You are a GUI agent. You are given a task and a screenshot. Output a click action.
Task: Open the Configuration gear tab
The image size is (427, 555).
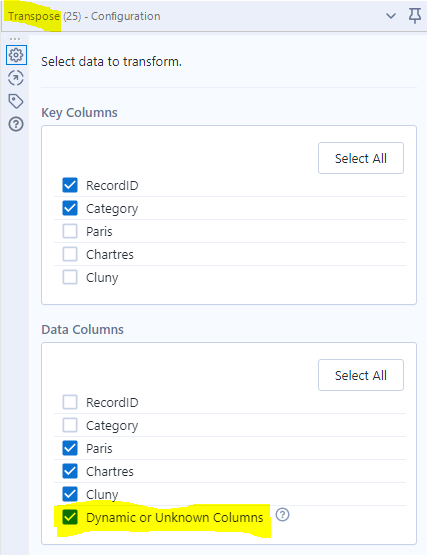(x=16, y=55)
